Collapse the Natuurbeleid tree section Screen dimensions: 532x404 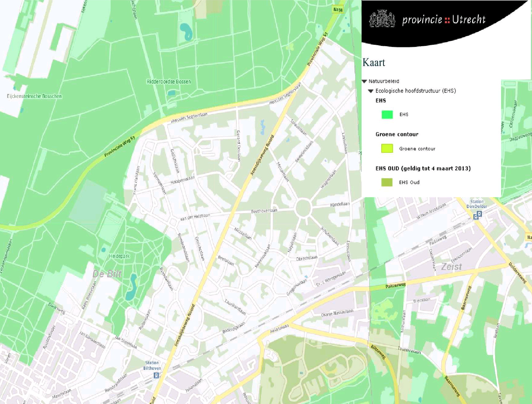pyautogui.click(x=364, y=81)
